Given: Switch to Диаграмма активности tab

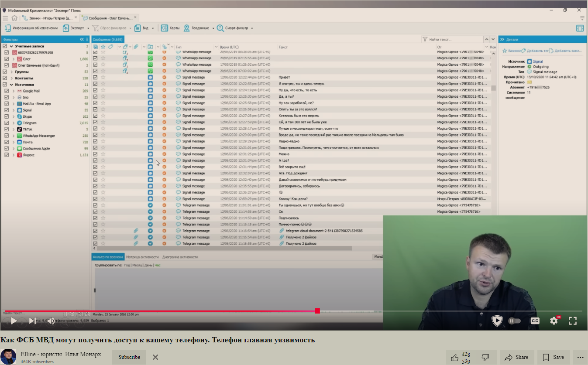Looking at the screenshot, I should point(180,257).
